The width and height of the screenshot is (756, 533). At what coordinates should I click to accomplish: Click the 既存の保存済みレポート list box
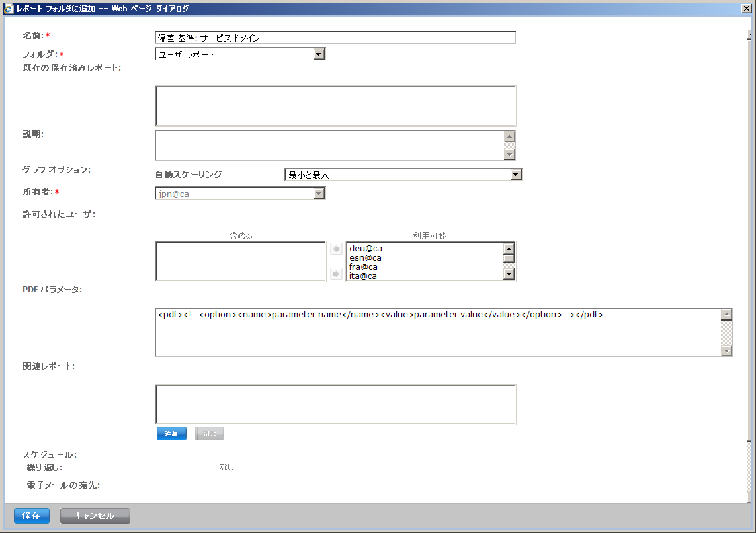pyautogui.click(x=335, y=106)
